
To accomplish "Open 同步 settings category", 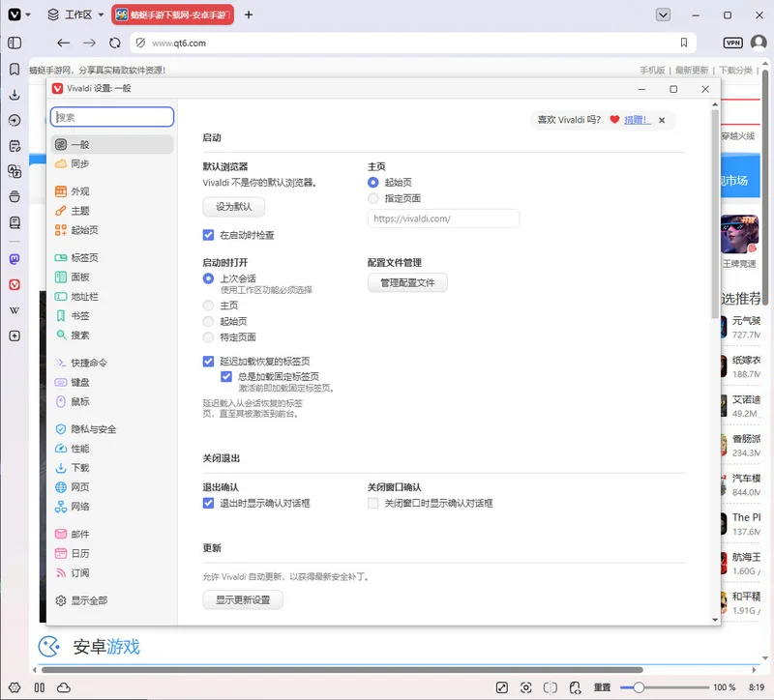I will click(112, 163).
